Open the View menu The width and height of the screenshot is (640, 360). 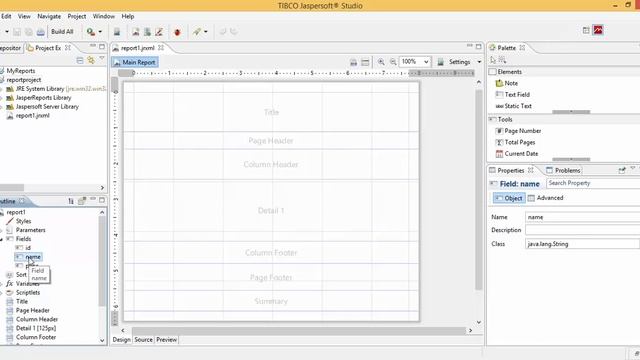24,16
